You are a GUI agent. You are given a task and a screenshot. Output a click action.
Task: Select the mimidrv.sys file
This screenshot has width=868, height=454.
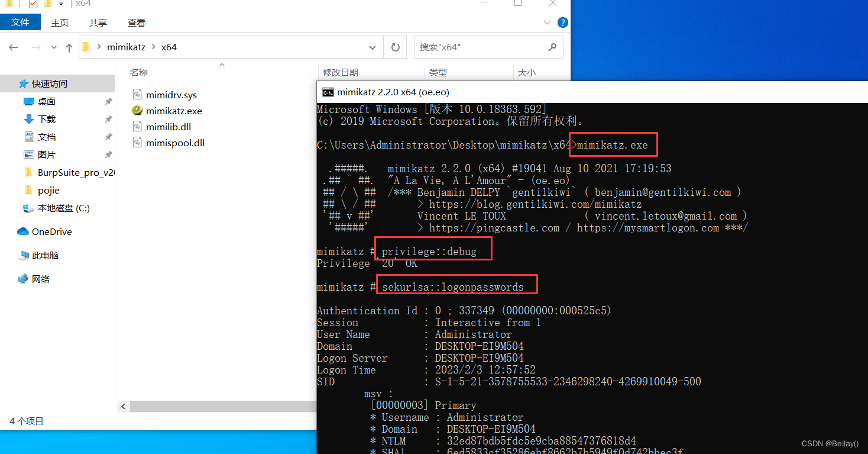[171, 95]
